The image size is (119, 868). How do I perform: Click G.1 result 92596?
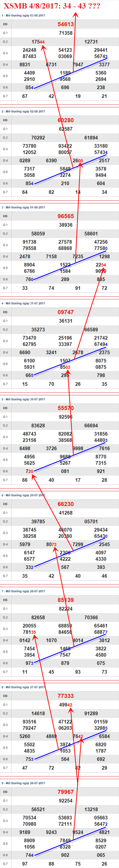coord(66,417)
